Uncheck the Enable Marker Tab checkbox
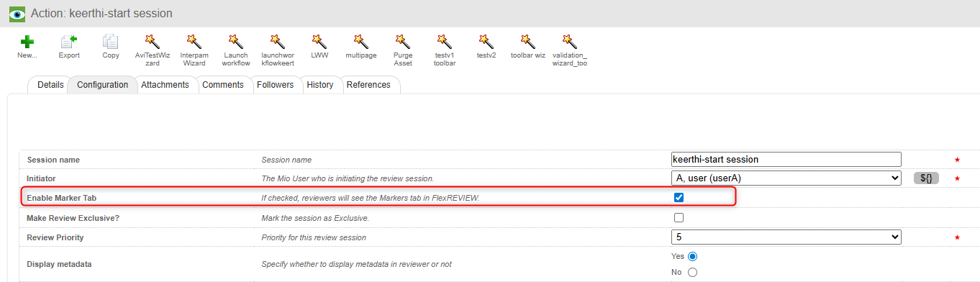Screen dimensions: 980x282 pos(679,197)
